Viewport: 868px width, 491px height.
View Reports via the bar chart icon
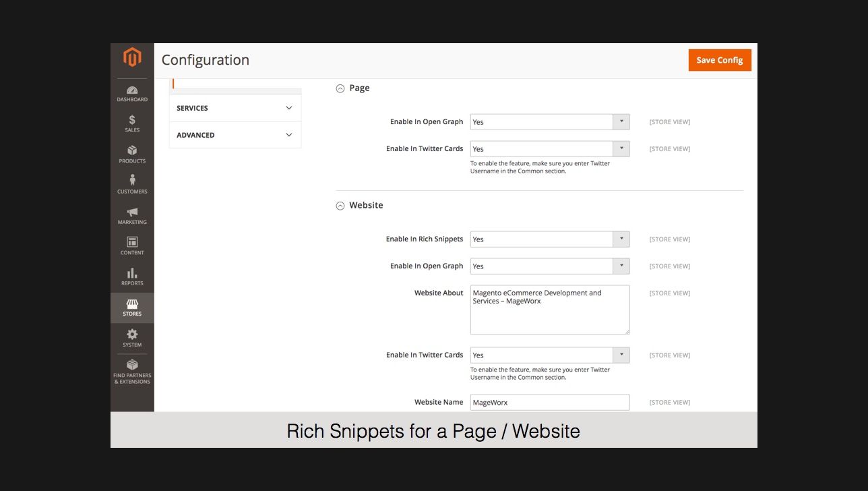point(132,276)
